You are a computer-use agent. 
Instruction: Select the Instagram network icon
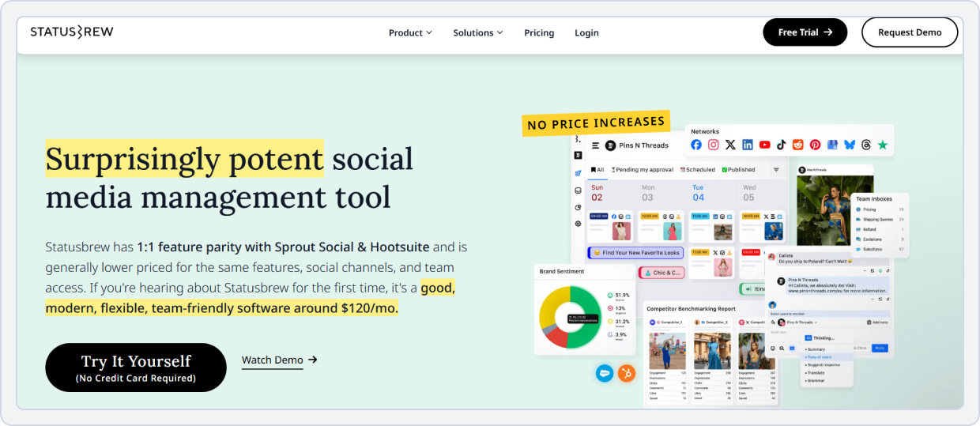tap(713, 145)
